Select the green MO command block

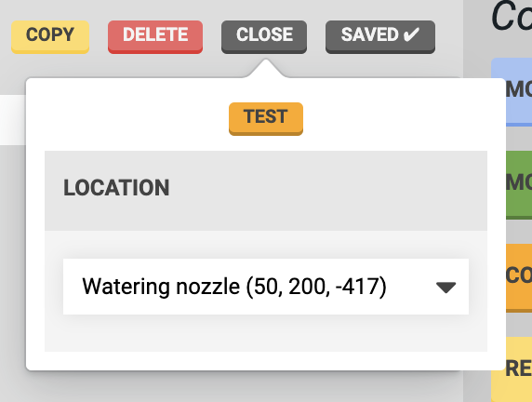pos(519,184)
